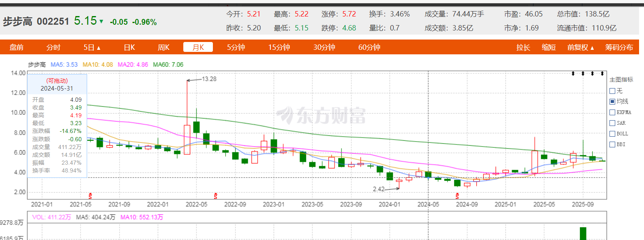Viewport: 644px width, 240px height.
Task: Click the 今开 5.21 value
Action: point(254,14)
